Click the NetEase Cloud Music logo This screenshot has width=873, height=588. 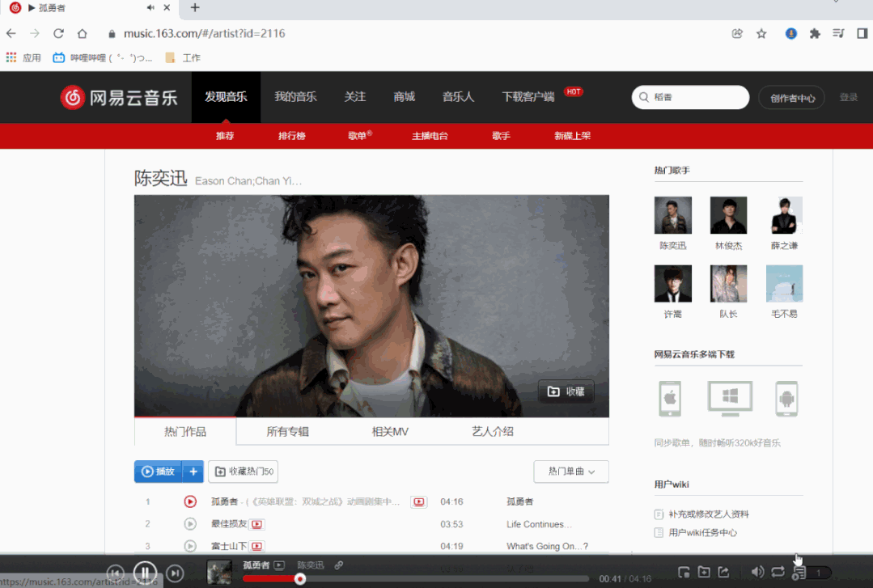coord(119,97)
